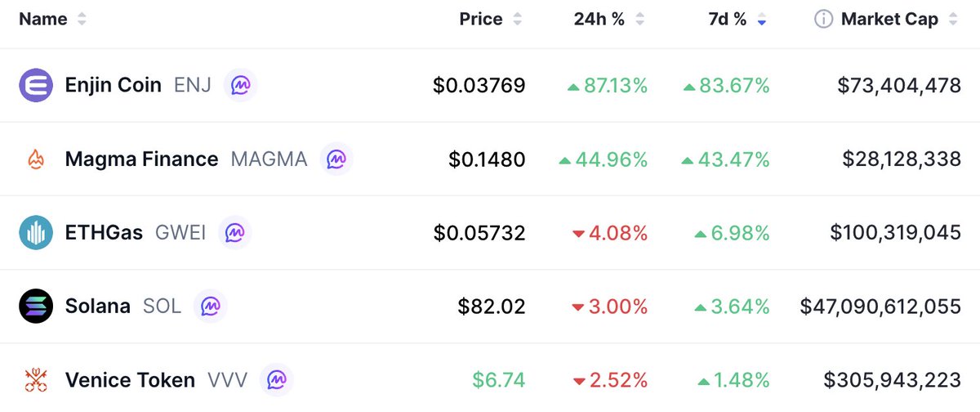
Task: Sort by 24h % change
Action: [599, 20]
